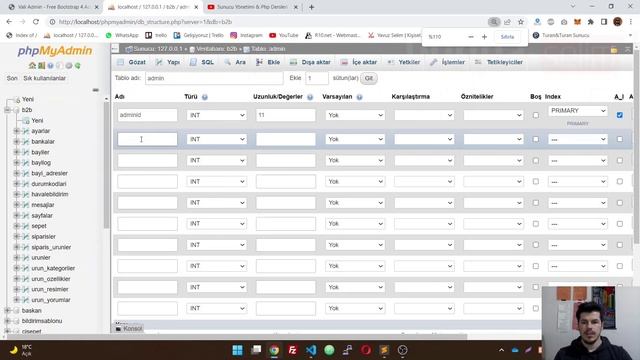This screenshot has height=360, width=640.
Task: Uncheck A_I checkbox in adminid row
Action: [x=620, y=115]
